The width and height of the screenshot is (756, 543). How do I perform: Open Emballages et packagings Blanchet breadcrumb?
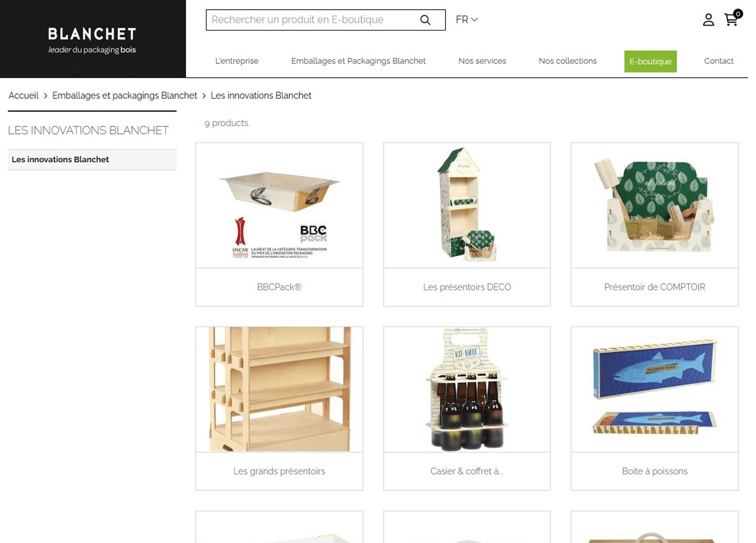[x=124, y=96]
